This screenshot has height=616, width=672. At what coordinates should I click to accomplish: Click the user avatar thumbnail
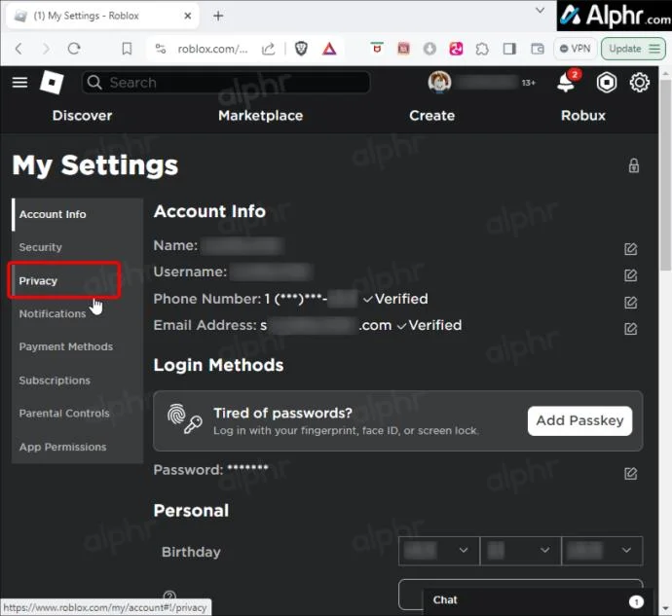[x=439, y=82]
